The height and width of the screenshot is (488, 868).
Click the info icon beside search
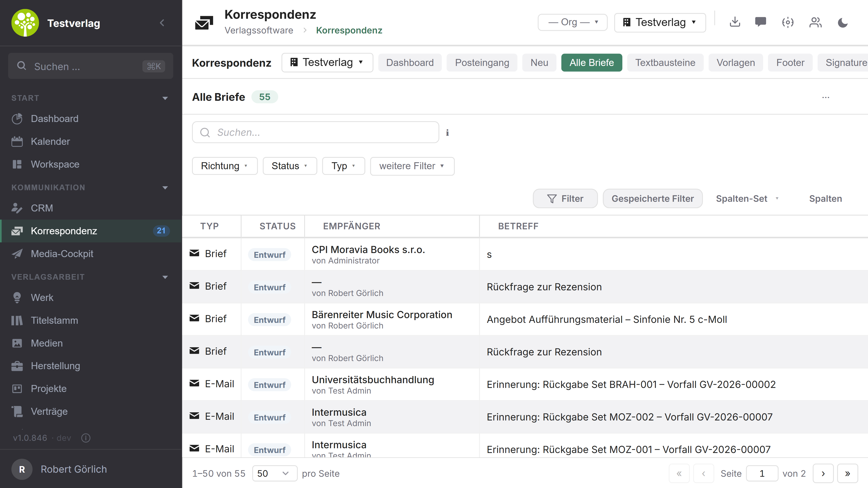[447, 133]
